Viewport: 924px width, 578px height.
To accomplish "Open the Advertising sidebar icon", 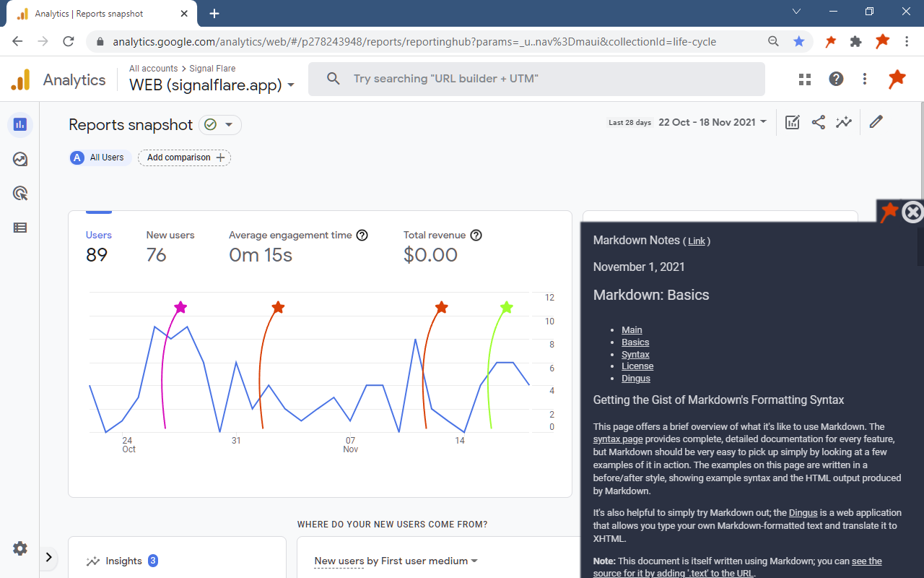I will [20, 193].
